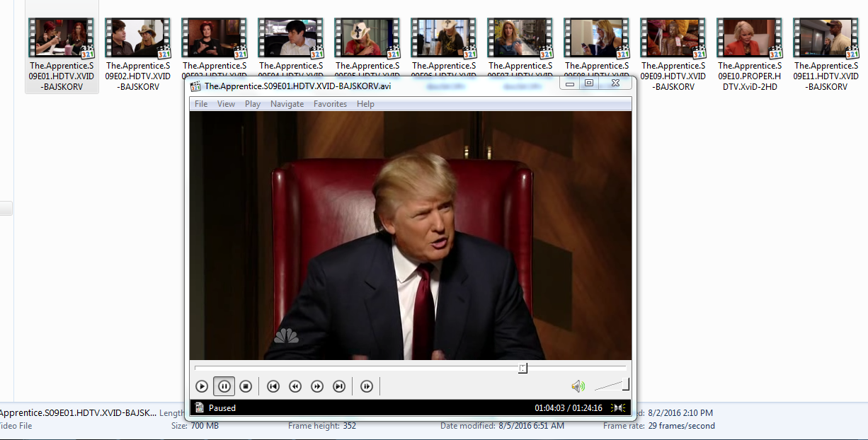Click the Date modified value 8/5/2016 6:51 AM

point(531,426)
